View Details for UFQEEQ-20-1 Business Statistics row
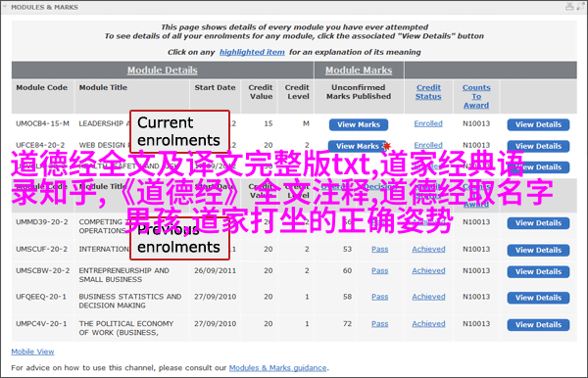Screen dimensions: 588x378 coord(538,298)
